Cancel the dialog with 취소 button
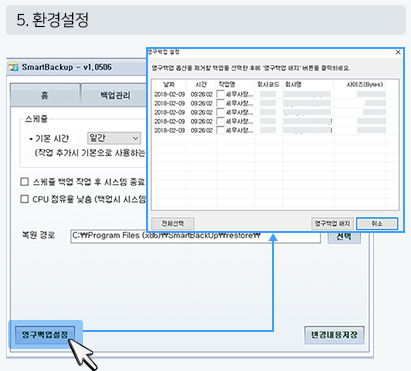Screen dimensions: 411x371 [x=377, y=223]
